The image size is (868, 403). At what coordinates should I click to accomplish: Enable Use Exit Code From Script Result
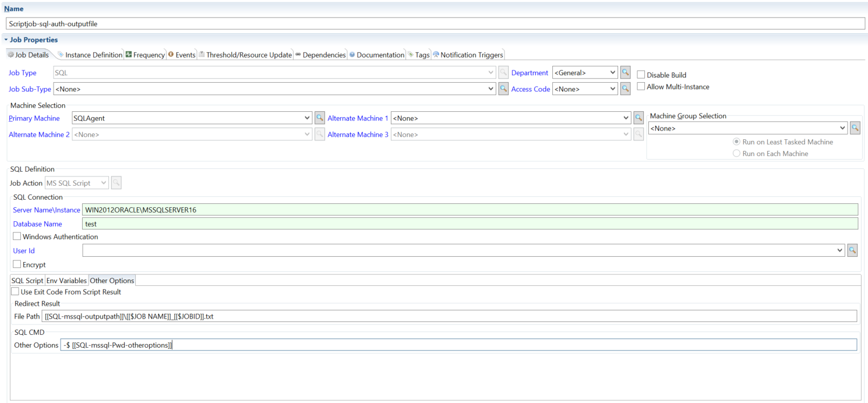(x=15, y=292)
